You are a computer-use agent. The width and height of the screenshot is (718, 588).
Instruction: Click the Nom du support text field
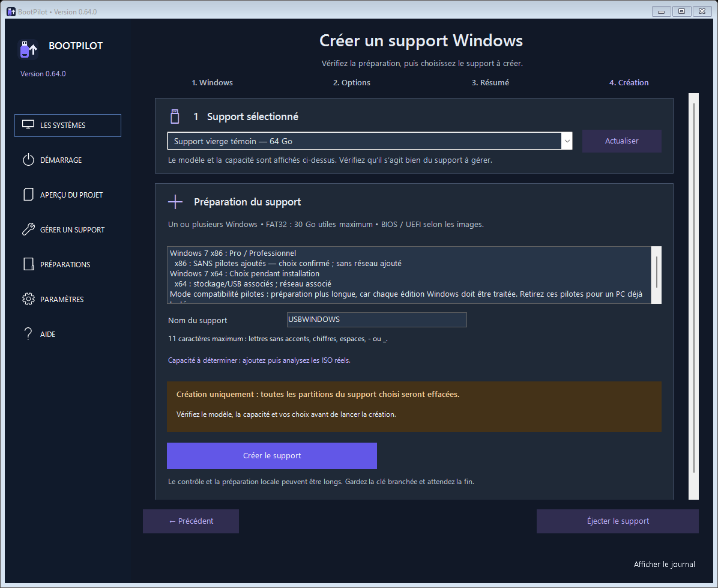[377, 320]
